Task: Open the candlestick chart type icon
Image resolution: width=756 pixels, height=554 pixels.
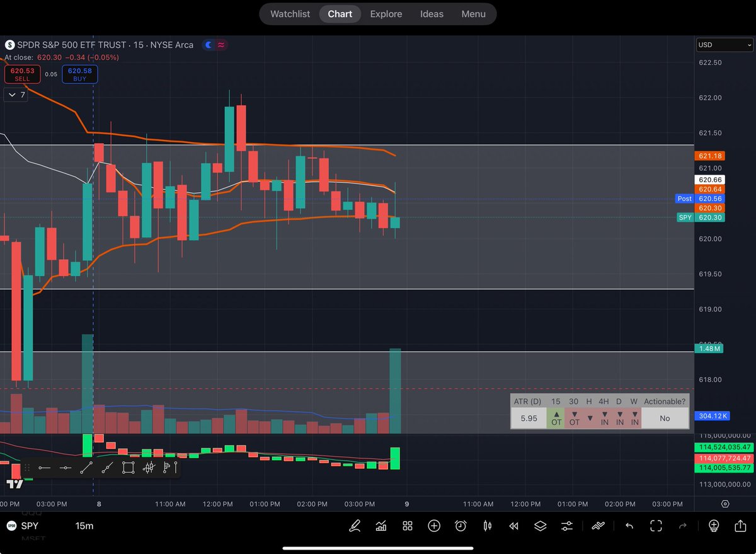Action: (487, 526)
